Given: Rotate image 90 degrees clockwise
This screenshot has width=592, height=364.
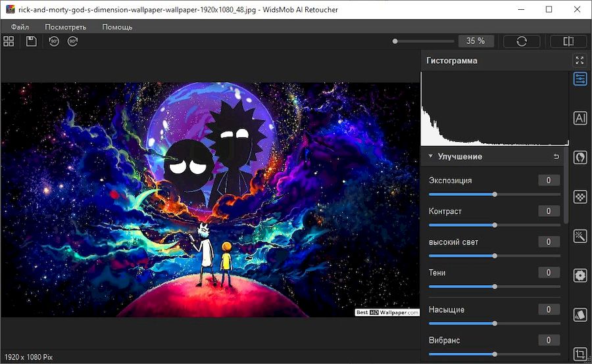Looking at the screenshot, I should (x=72, y=41).
